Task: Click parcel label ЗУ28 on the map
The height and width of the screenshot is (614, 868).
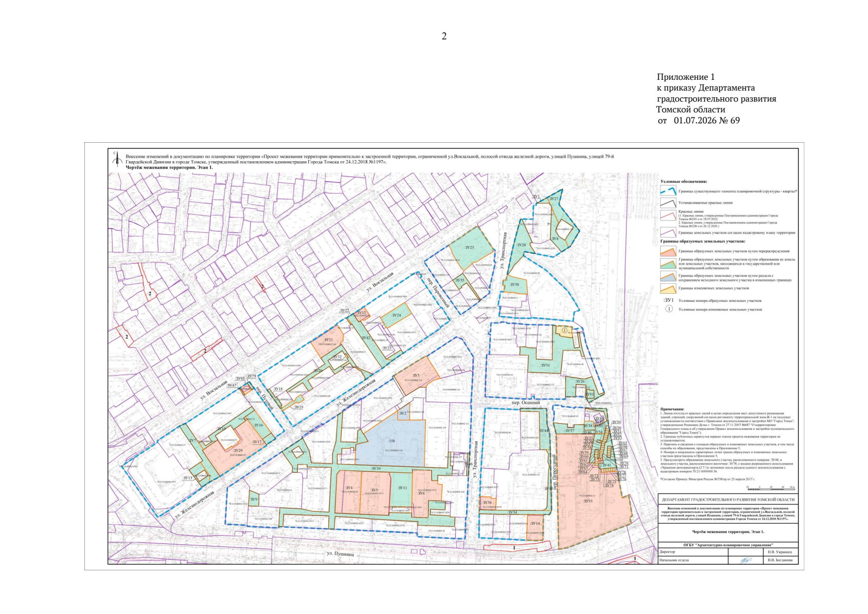Action: pyautogui.click(x=521, y=245)
